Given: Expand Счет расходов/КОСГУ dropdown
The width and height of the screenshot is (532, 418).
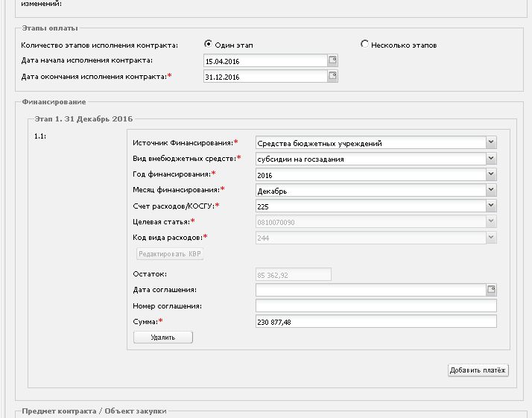Looking at the screenshot, I should coord(491,206).
